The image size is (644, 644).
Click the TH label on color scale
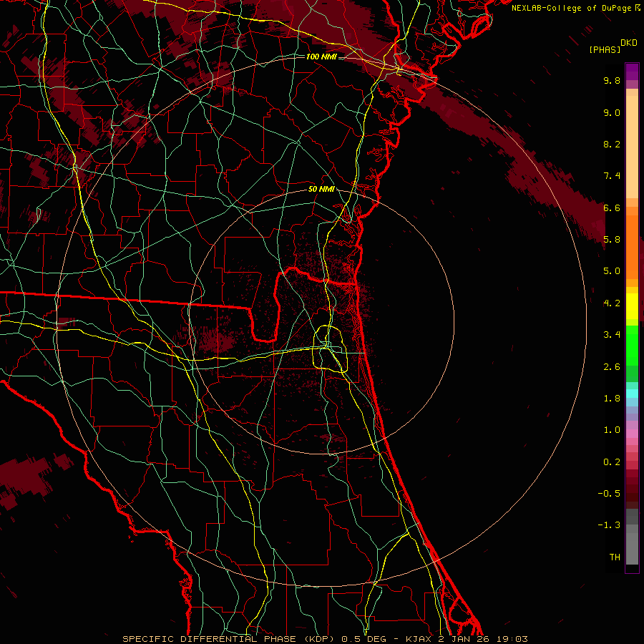615,557
